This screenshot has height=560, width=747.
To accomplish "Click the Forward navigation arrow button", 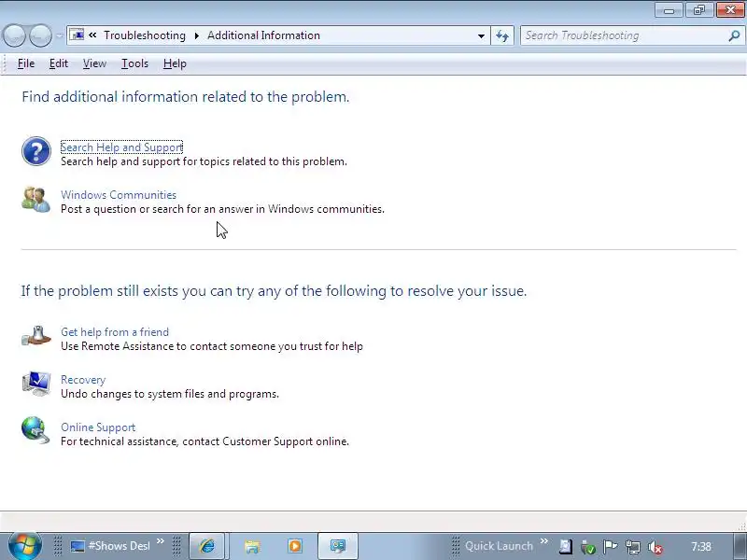I will [40, 35].
